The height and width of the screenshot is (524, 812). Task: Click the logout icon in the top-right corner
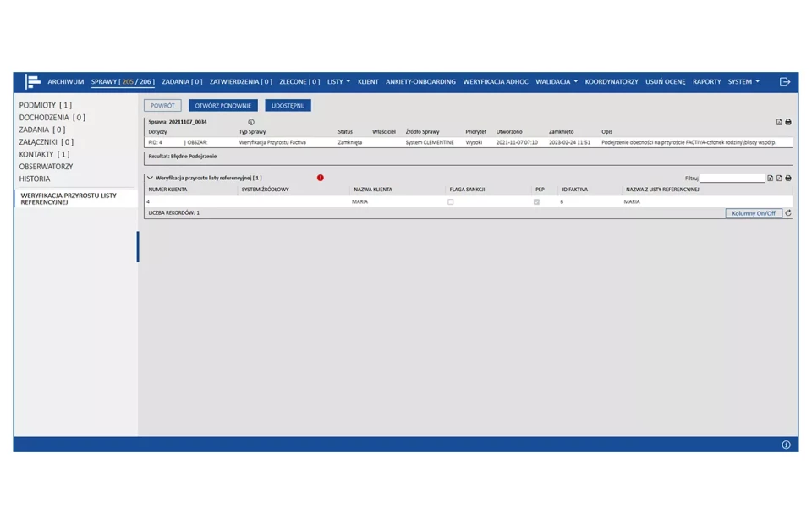(785, 82)
